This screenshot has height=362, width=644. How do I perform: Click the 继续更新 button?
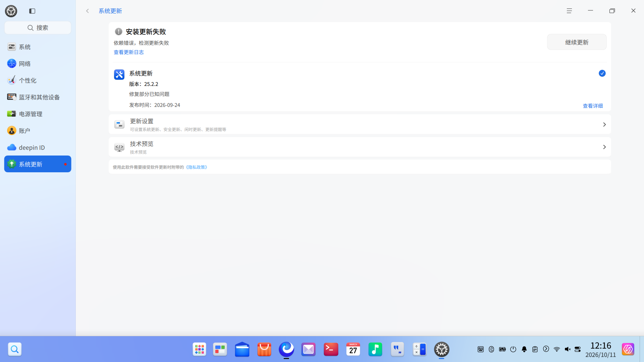pyautogui.click(x=577, y=42)
